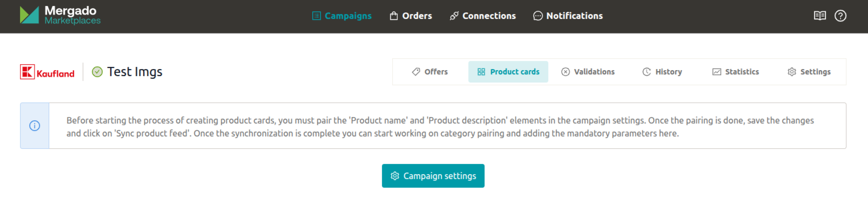This screenshot has width=868, height=200.
Task: Switch to the Validations tab
Action: pos(588,72)
